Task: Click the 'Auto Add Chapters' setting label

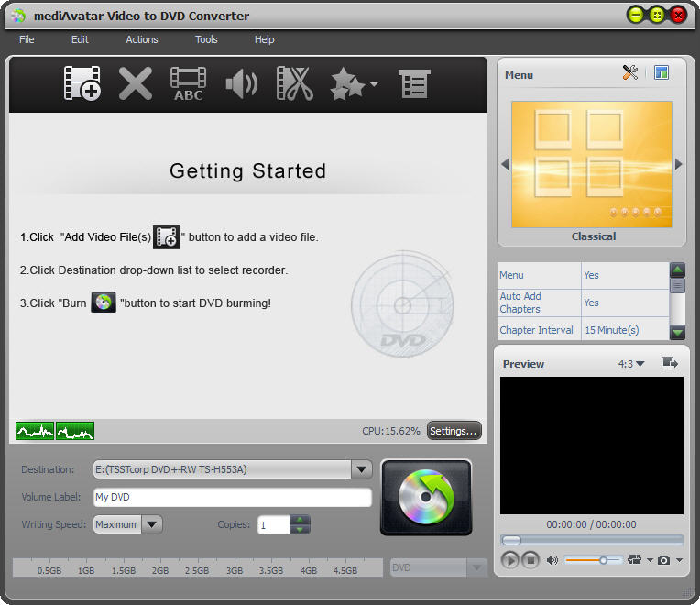Action: pyautogui.click(x=520, y=302)
